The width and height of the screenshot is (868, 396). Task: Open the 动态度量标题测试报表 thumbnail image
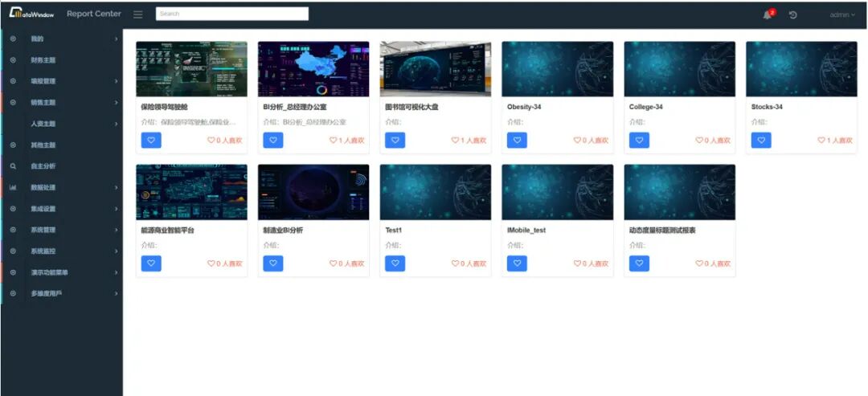pyautogui.click(x=680, y=192)
